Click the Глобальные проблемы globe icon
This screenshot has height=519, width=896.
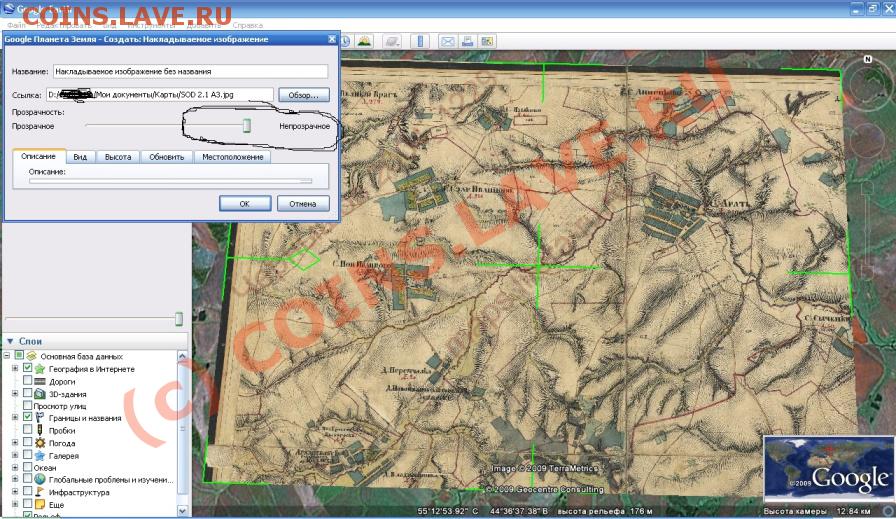tap(40, 480)
